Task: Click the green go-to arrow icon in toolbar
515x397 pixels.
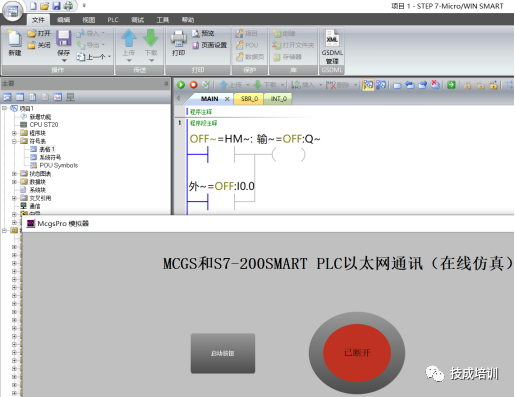Action: tap(451, 85)
